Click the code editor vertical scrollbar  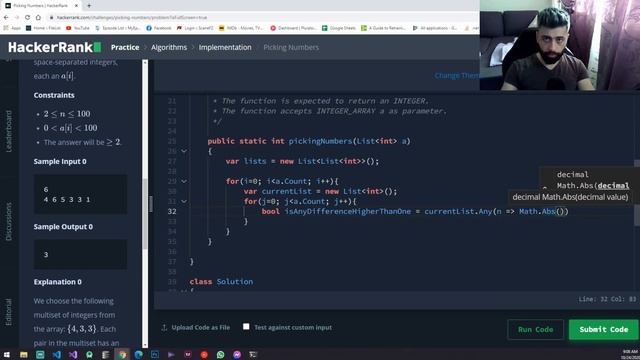point(637,192)
